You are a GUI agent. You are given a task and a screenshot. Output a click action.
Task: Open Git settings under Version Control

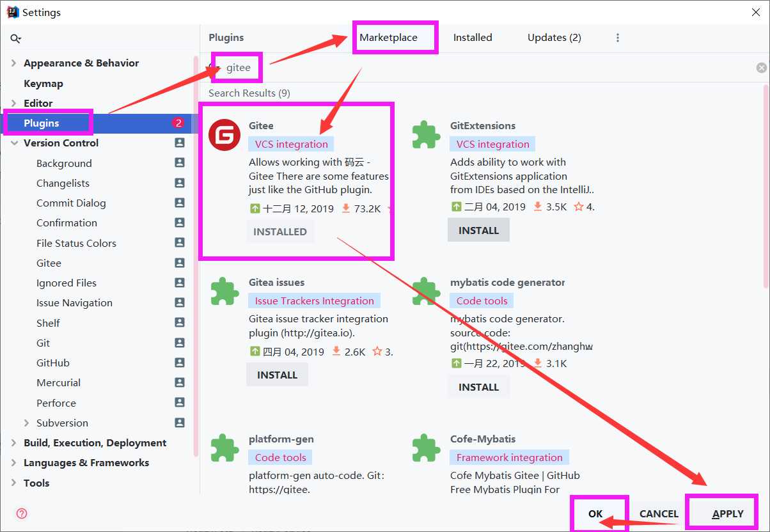tap(43, 343)
